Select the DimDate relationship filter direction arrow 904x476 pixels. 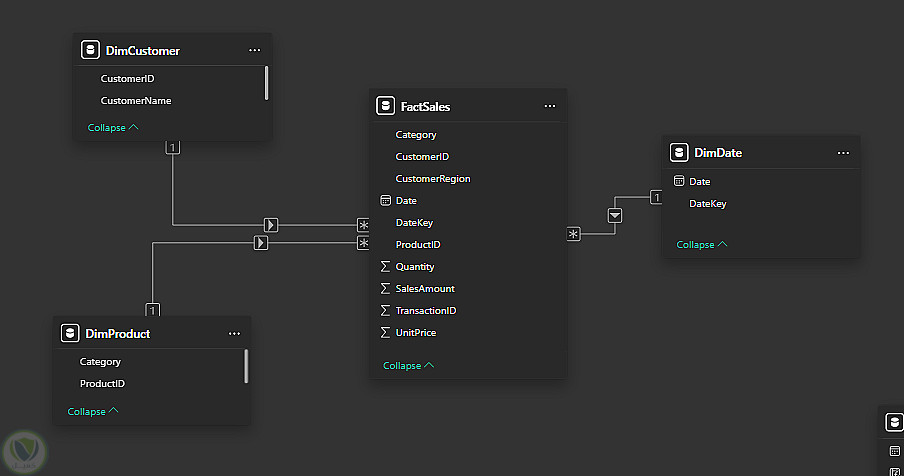click(615, 216)
